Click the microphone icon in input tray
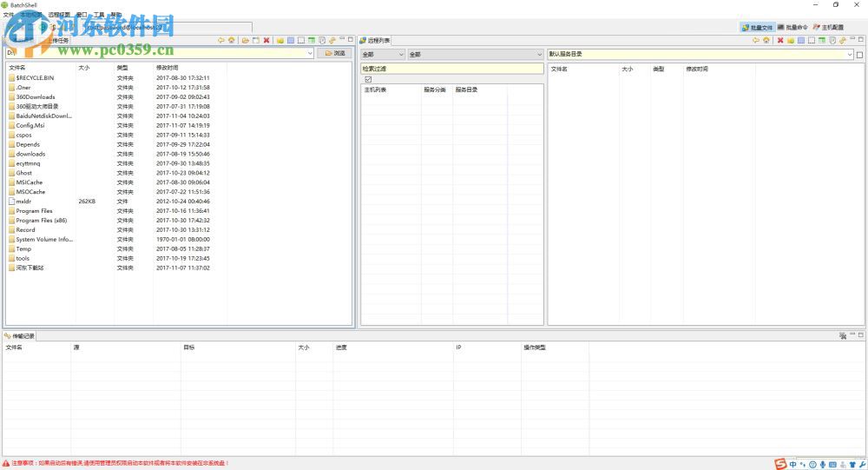 click(x=823, y=465)
